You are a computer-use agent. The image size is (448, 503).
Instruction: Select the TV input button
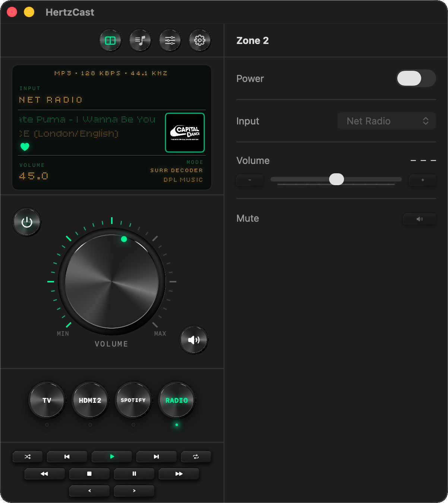[47, 400]
